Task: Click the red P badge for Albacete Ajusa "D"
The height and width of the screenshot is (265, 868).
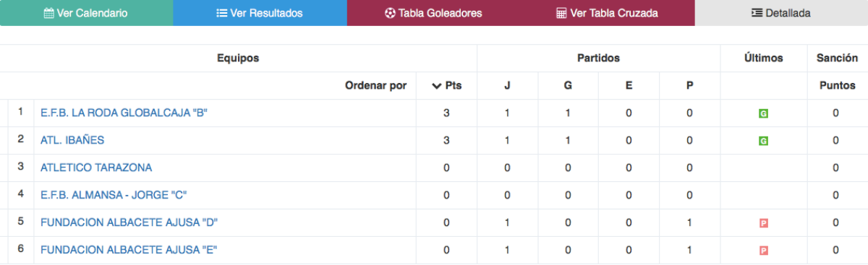Action: coord(763,223)
